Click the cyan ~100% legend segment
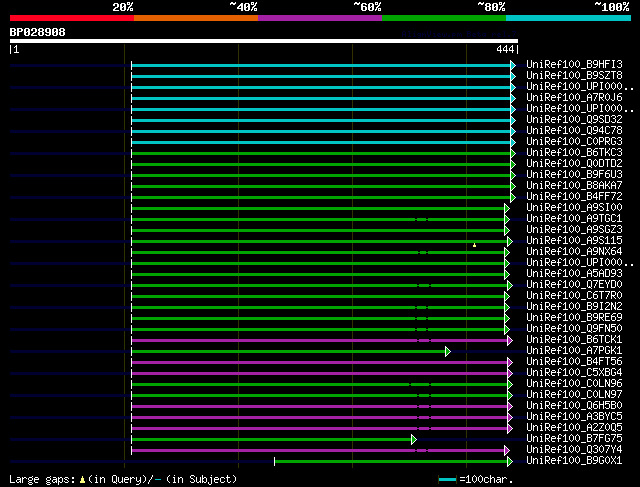The image size is (640, 487). [x=569, y=18]
